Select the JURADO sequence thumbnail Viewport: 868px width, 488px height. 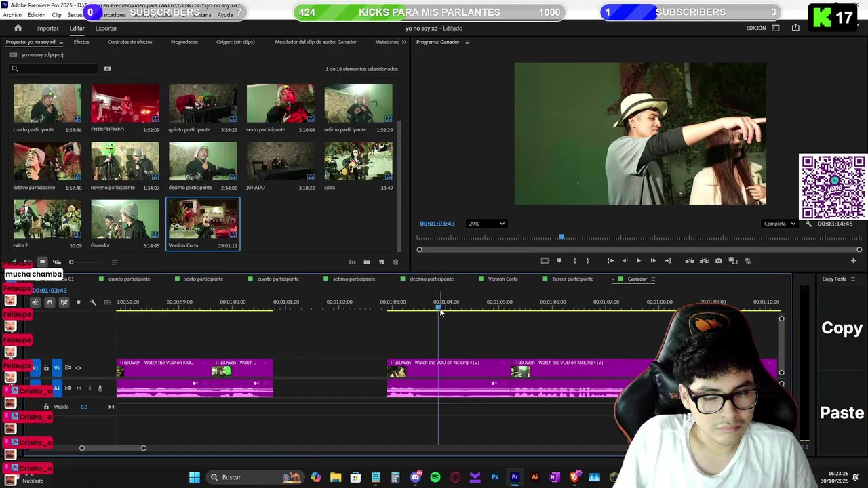coord(281,161)
